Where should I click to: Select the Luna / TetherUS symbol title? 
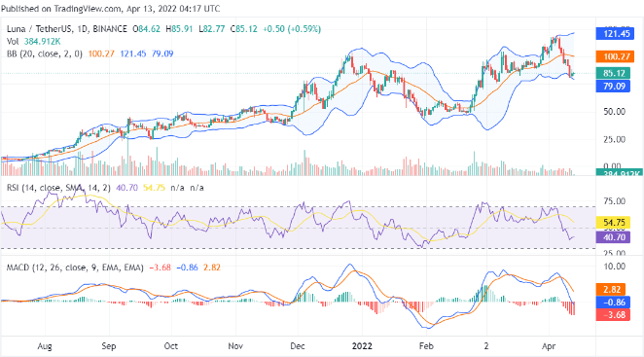(39, 29)
